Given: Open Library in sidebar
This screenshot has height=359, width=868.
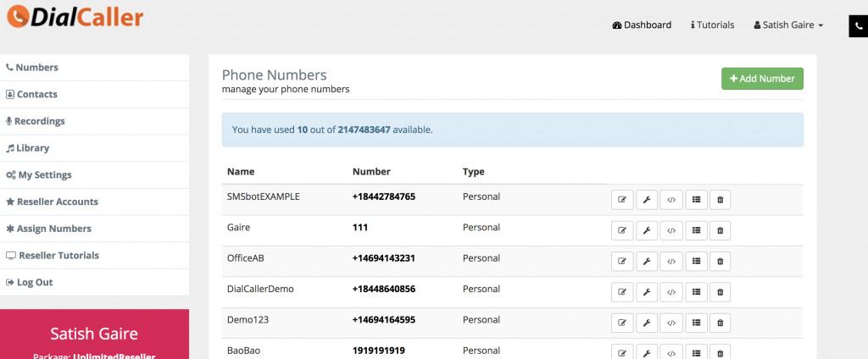Looking at the screenshot, I should (x=95, y=148).
